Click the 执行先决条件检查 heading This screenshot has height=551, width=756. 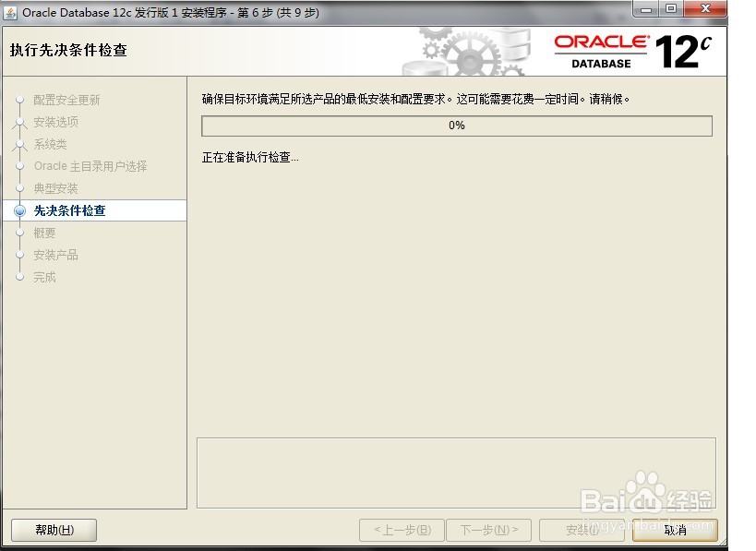[x=68, y=50]
